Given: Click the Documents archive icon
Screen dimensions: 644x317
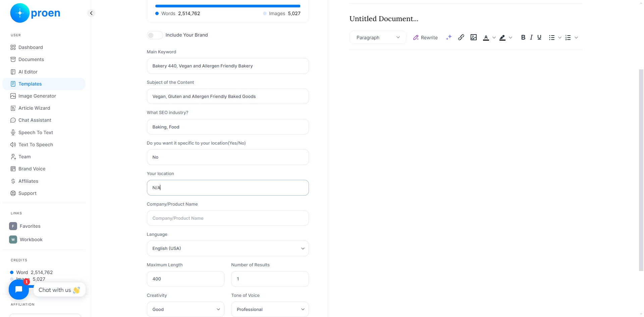Looking at the screenshot, I should pos(13,59).
